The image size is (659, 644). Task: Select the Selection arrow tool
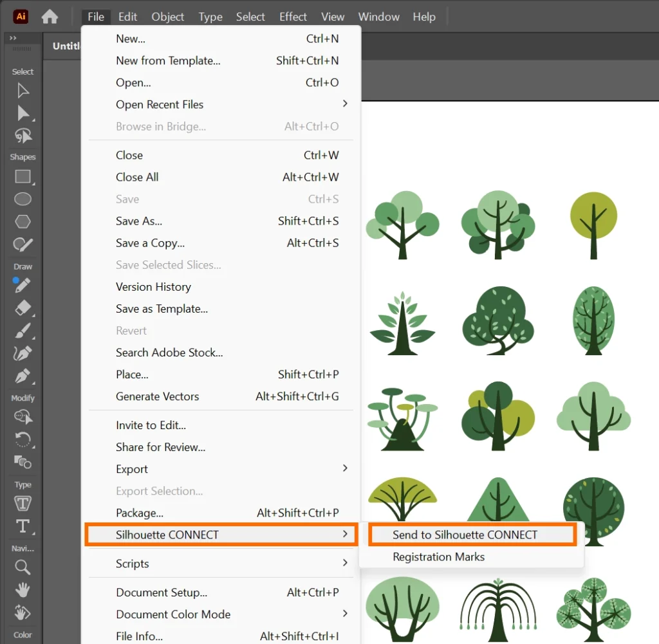point(23,91)
